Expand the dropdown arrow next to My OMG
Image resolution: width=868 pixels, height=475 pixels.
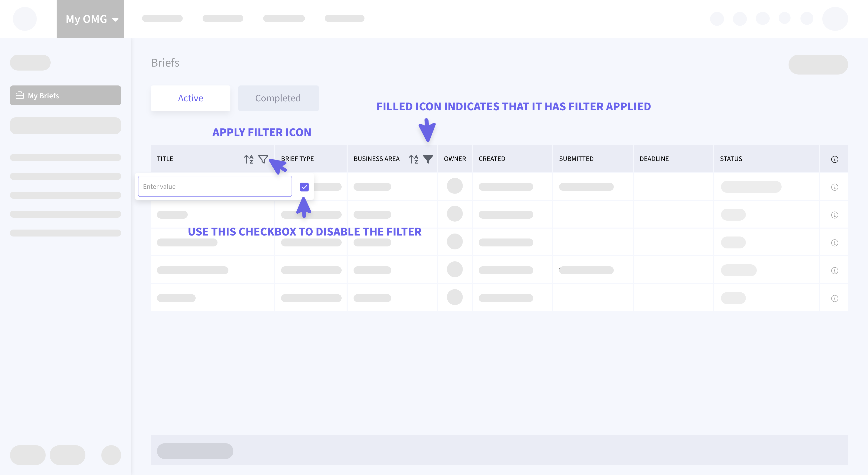[115, 20]
